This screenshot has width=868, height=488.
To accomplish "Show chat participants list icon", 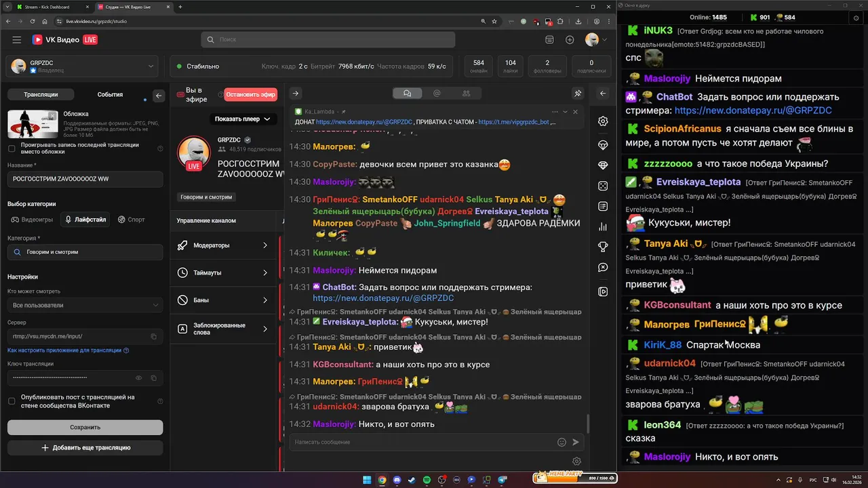I will [466, 94].
